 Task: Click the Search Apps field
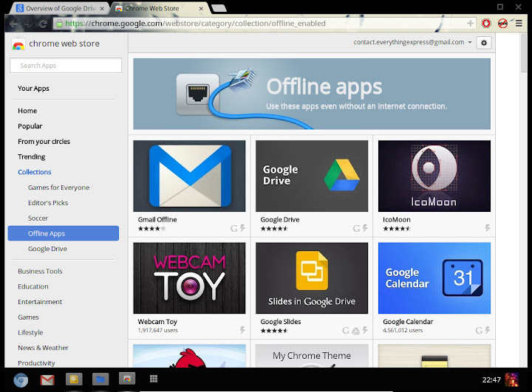(66, 66)
